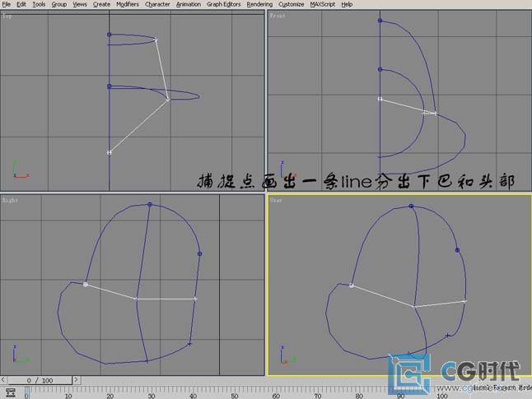Click the 0 / 100 time slider handle

point(40,380)
